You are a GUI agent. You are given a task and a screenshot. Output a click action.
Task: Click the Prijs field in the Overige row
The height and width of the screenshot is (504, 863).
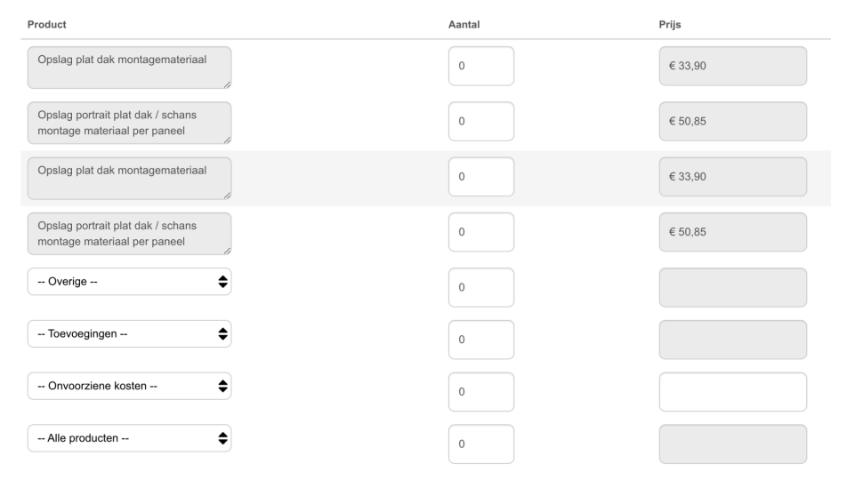pyautogui.click(x=732, y=287)
